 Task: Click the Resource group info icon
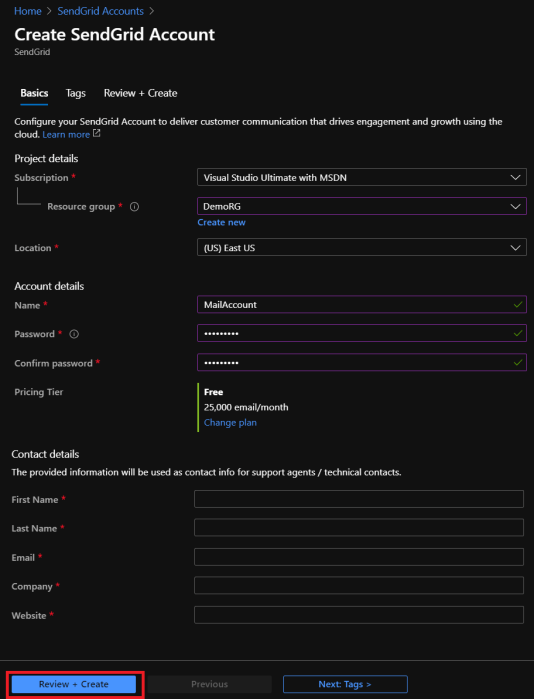134,207
